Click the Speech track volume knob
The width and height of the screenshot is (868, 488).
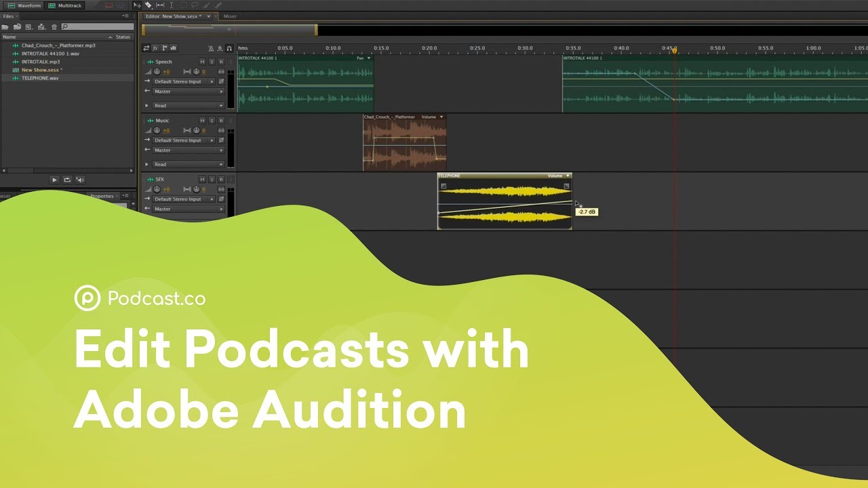[157, 72]
